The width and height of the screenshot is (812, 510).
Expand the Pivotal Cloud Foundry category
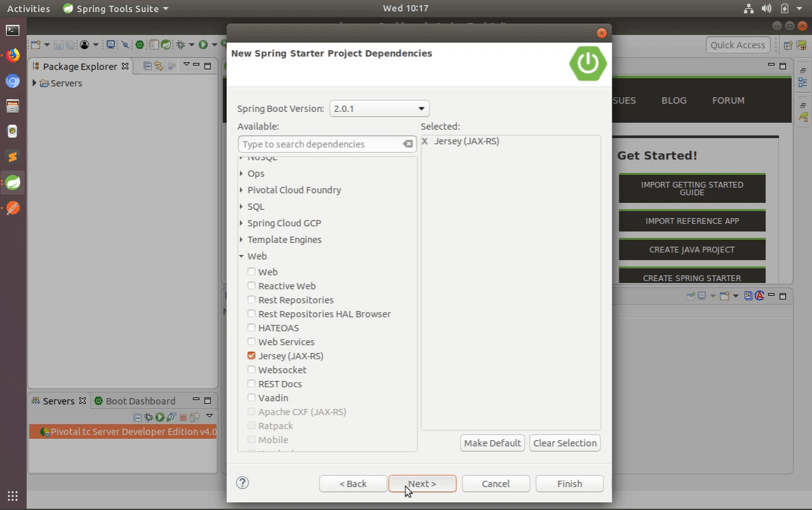(241, 190)
